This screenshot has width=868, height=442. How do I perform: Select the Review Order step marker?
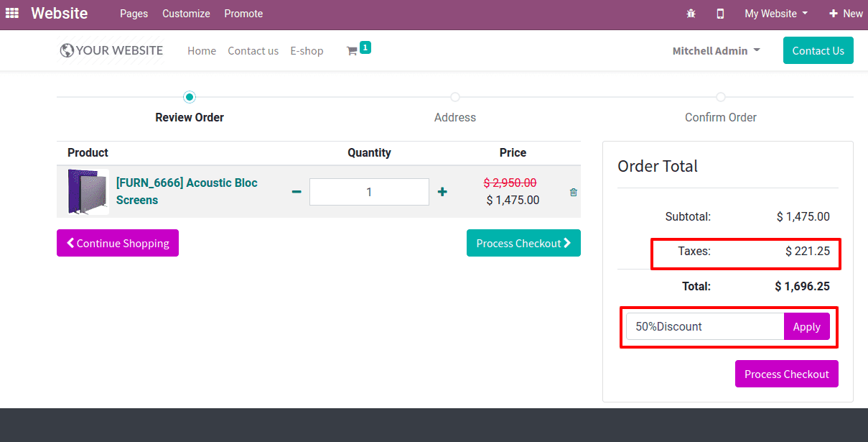click(x=190, y=97)
